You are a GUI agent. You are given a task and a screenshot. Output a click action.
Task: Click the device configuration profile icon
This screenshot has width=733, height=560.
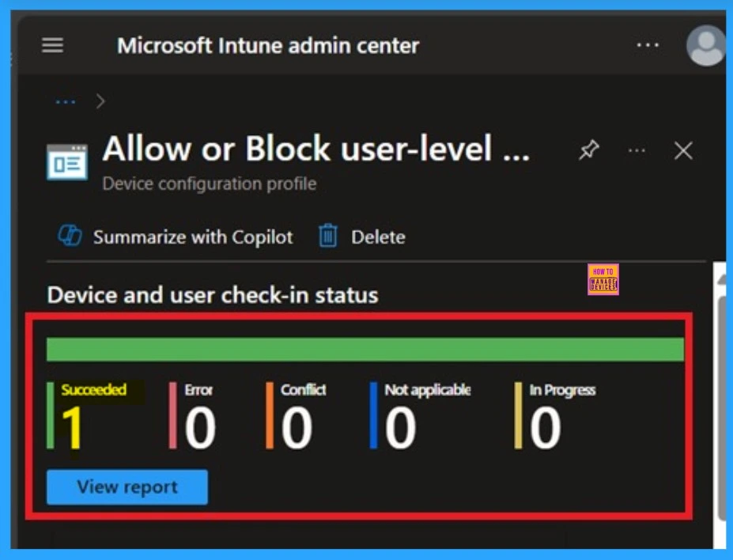coord(67,162)
